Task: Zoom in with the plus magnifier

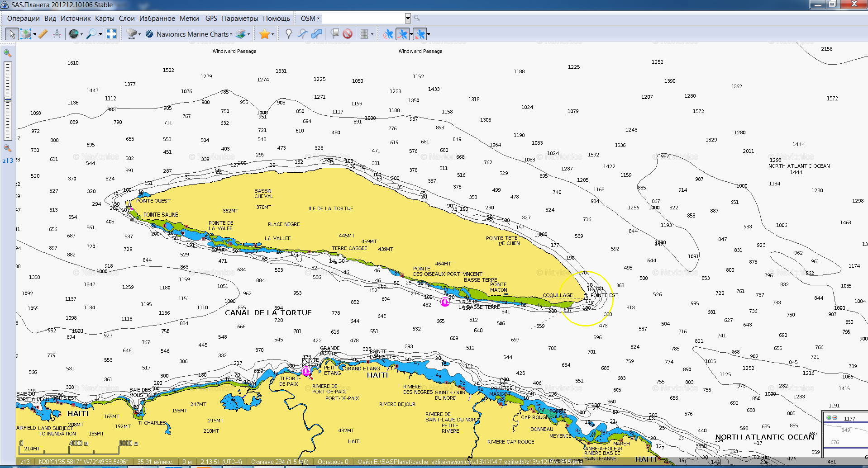Action: click(x=7, y=53)
